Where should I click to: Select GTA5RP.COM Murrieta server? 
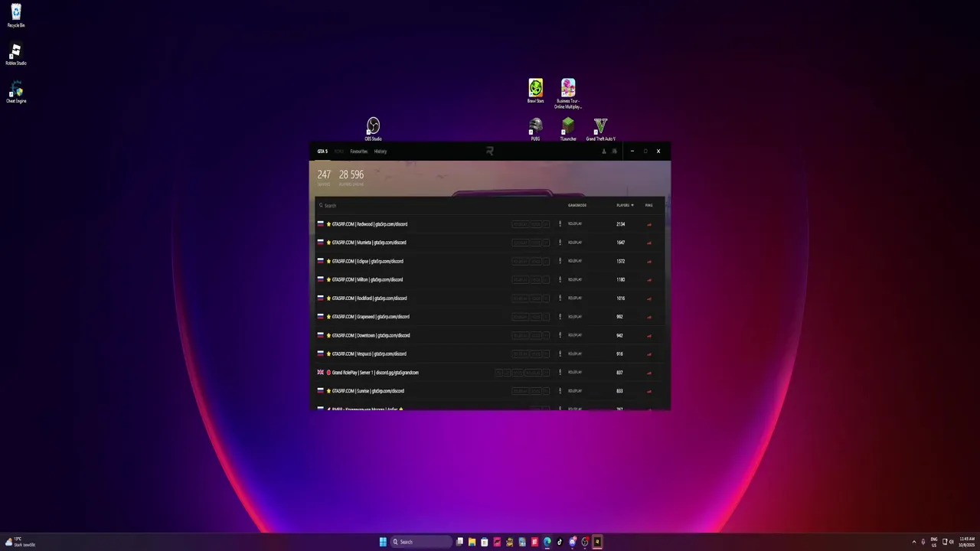pyautogui.click(x=490, y=243)
